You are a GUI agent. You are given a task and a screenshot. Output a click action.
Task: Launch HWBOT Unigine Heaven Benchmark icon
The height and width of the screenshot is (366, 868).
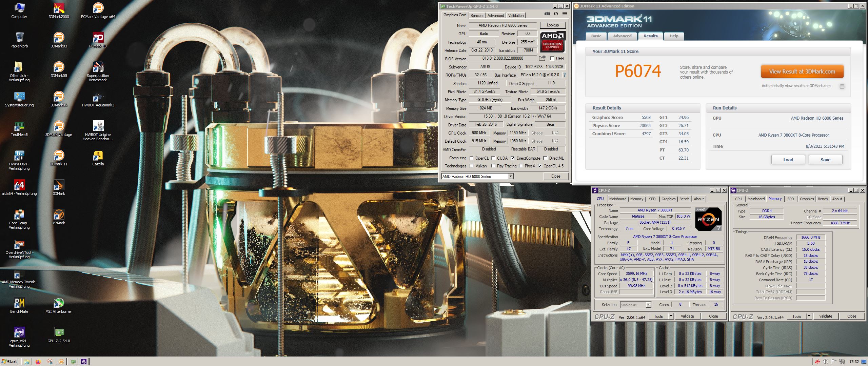tap(98, 130)
